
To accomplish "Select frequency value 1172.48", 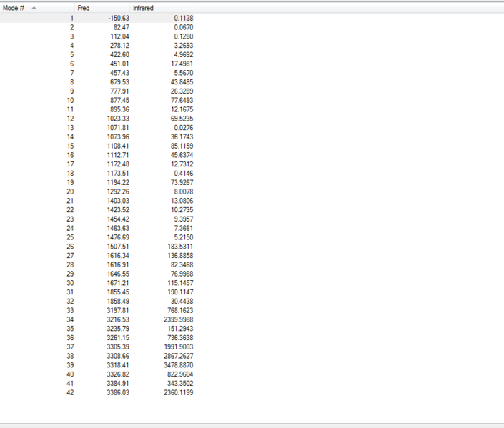I will [118, 164].
